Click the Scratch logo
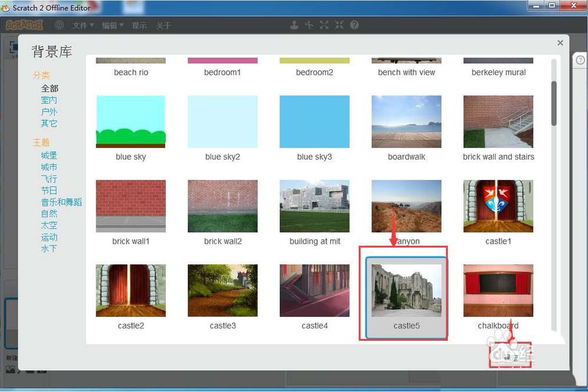588x392 pixels. [x=25, y=25]
